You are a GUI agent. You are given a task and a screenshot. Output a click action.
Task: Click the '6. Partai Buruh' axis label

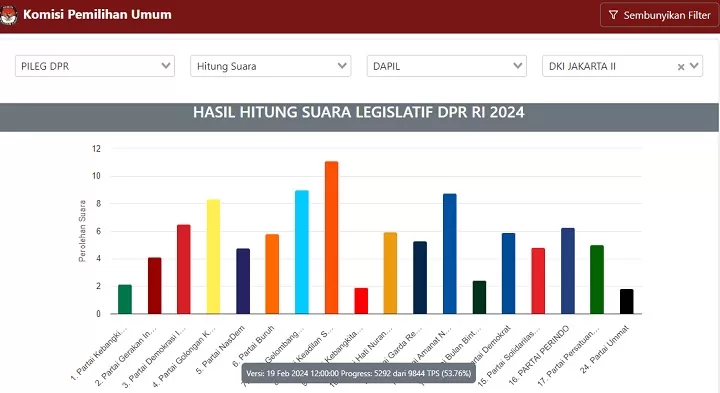[x=253, y=346]
